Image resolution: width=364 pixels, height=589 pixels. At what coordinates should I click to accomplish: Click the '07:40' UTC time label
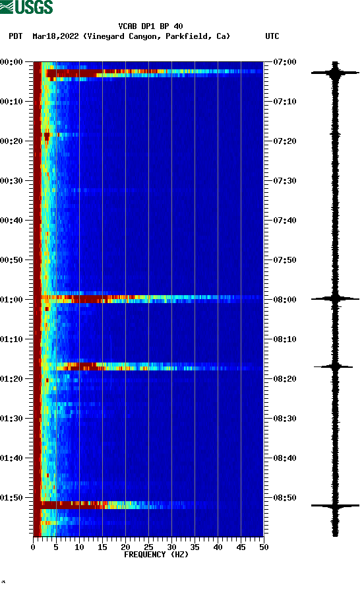point(285,221)
